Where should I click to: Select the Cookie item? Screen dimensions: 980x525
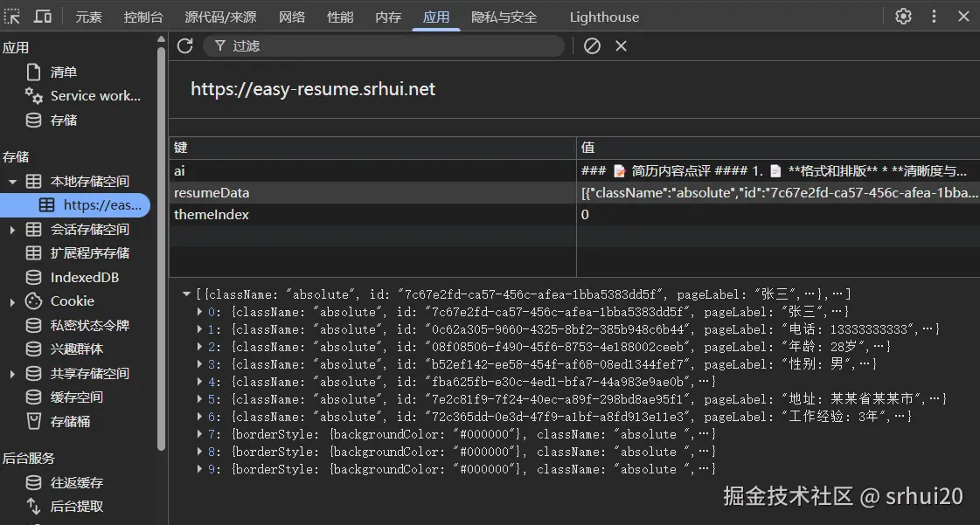pyautogui.click(x=72, y=300)
